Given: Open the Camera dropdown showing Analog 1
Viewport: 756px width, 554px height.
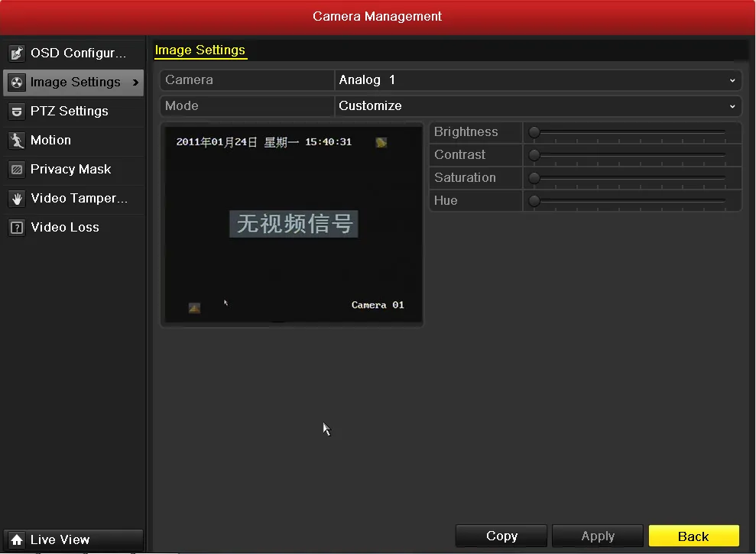Looking at the screenshot, I should (538, 80).
